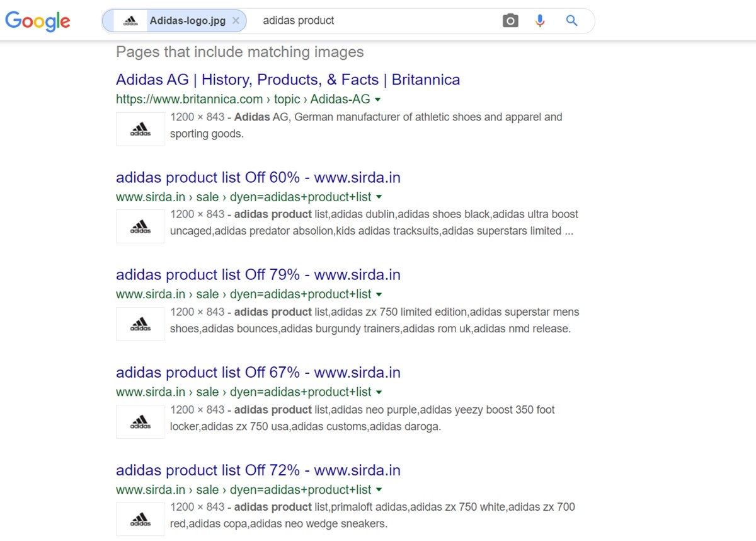The image size is (756, 541).
Task: Open Adidas AG Britannica result link
Action: (x=288, y=80)
